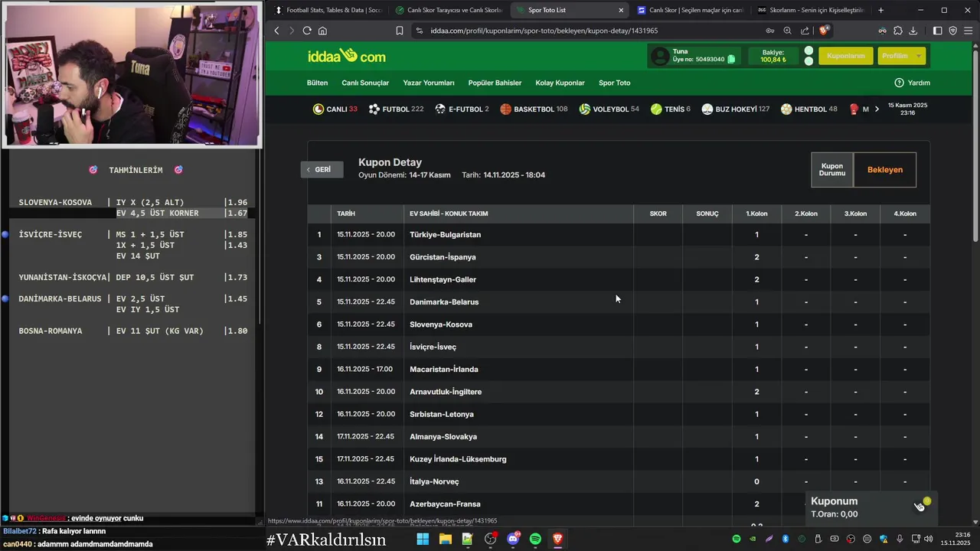Select BUZ HOKEYİ 127 sports category
The image size is (980, 551).
pos(735,109)
